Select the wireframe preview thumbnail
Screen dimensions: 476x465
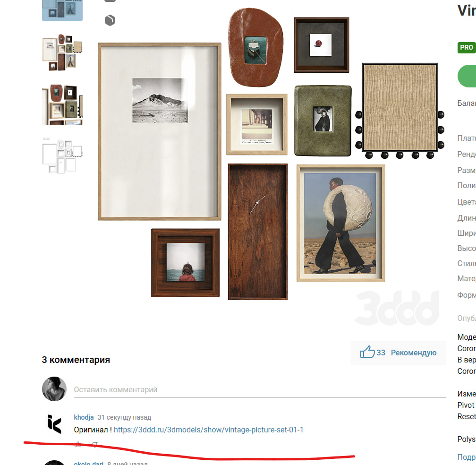pos(62,156)
